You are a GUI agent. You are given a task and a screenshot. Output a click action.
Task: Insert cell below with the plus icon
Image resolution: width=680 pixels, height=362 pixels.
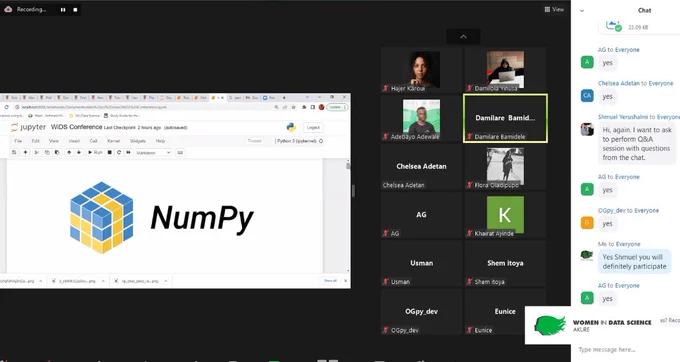coord(25,153)
